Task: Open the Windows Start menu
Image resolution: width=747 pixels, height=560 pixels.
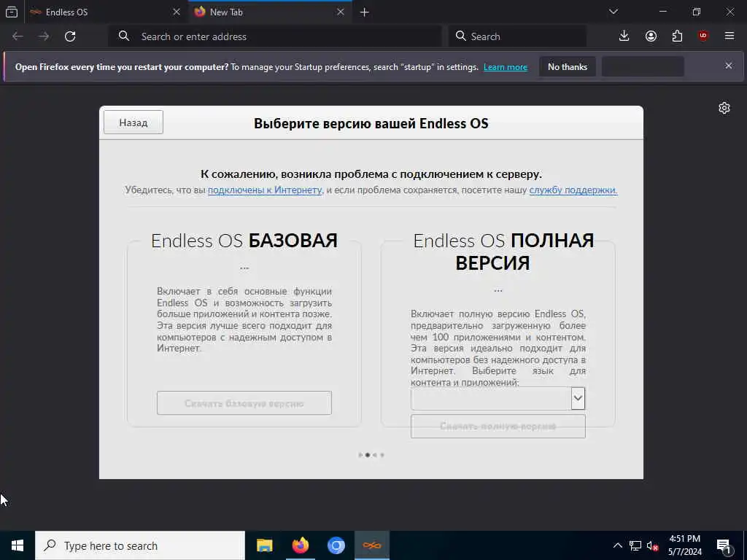Action: 18,545
